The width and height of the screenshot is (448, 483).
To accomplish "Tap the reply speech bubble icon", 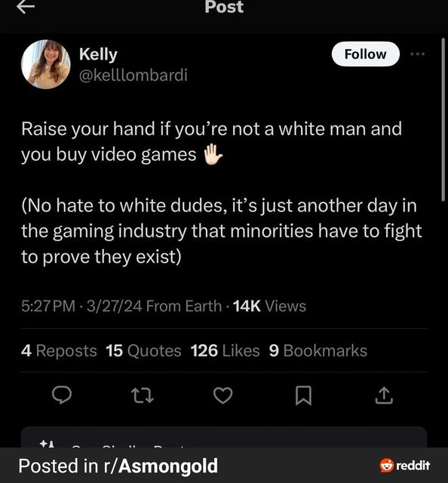I will 62,395.
